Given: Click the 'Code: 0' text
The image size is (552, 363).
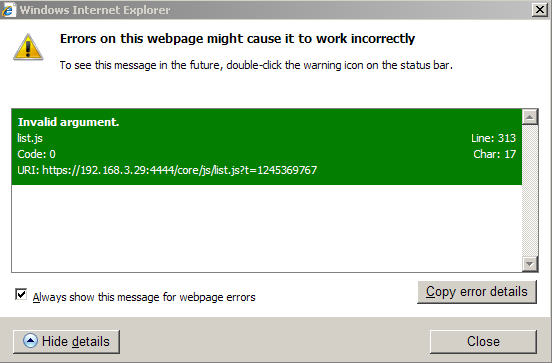Looking at the screenshot, I should point(36,154).
